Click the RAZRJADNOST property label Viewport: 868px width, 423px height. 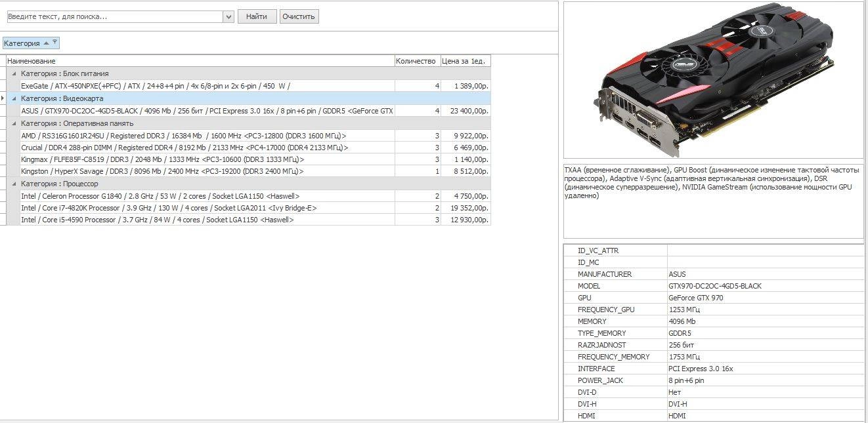point(602,345)
